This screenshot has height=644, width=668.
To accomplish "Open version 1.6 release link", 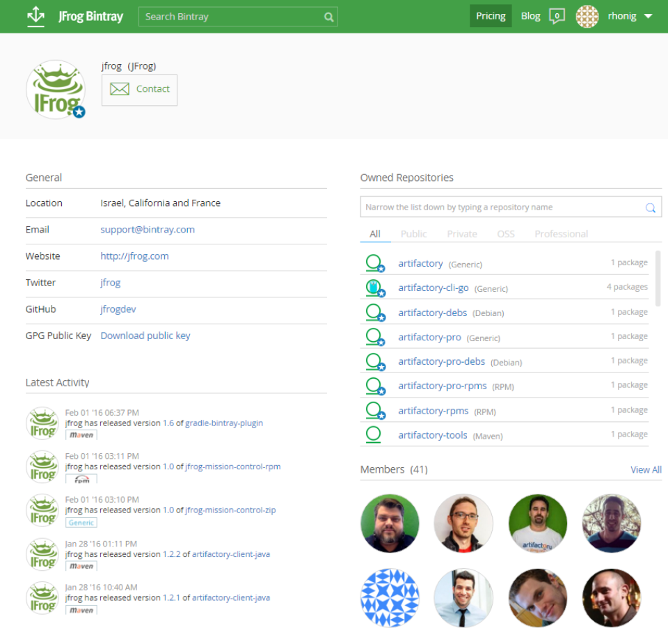I will click(x=168, y=423).
